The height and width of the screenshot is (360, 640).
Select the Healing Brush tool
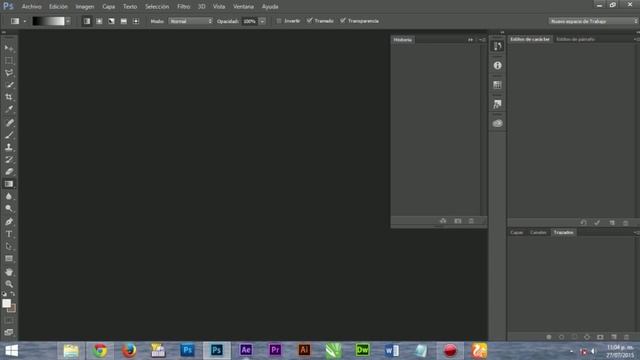[x=9, y=122]
